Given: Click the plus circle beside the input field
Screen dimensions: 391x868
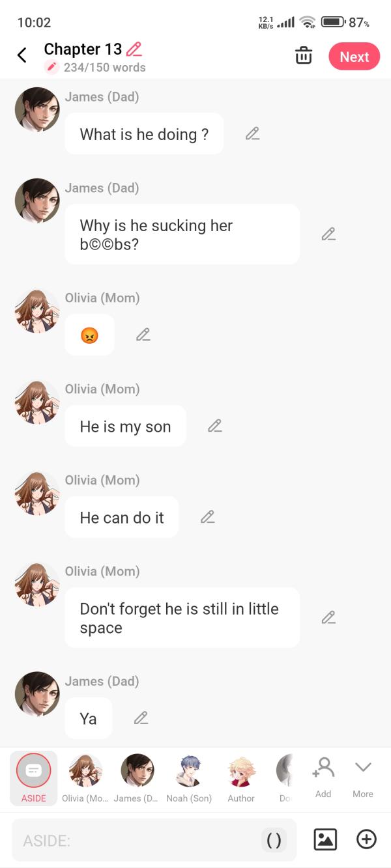Looking at the screenshot, I should click(366, 839).
